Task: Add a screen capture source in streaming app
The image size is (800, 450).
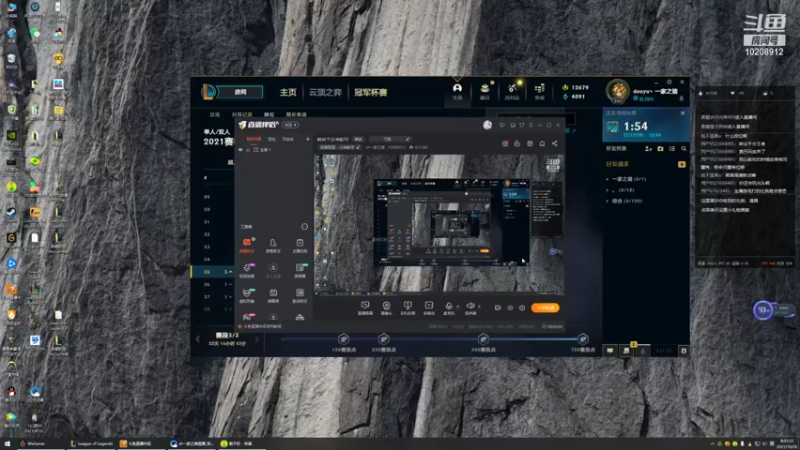Action: point(365,308)
